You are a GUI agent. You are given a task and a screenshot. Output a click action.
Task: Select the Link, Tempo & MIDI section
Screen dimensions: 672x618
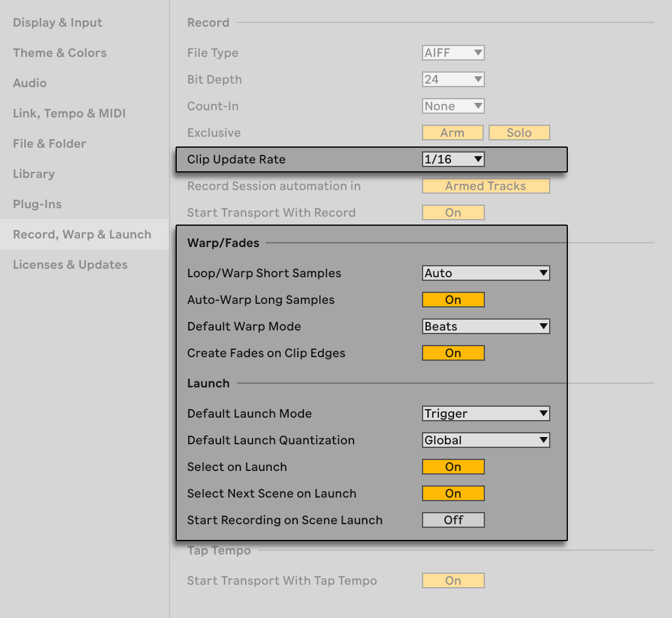coord(69,113)
